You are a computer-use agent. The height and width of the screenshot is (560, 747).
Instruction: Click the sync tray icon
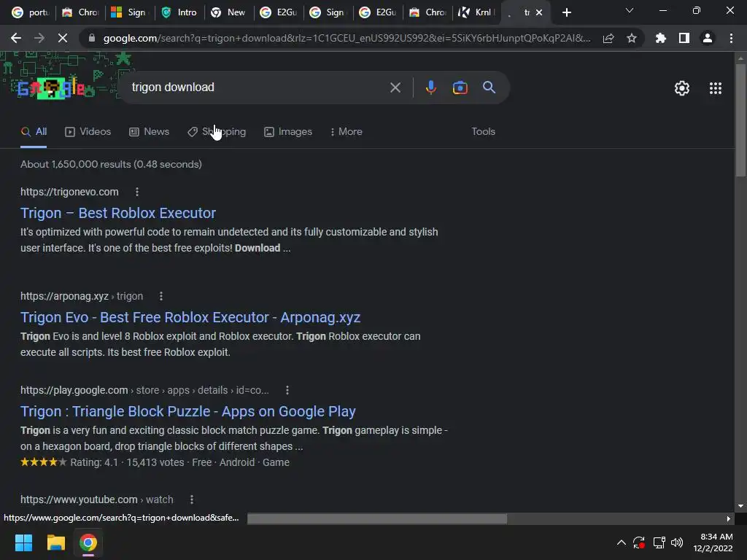[639, 542]
